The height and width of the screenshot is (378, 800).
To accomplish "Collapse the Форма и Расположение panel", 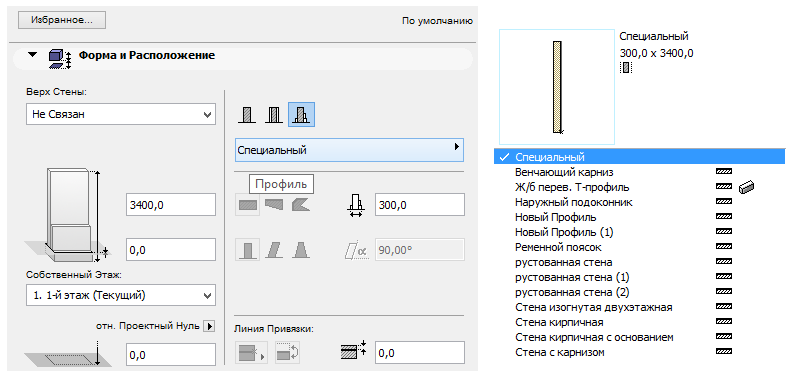I will pyautogui.click(x=33, y=55).
